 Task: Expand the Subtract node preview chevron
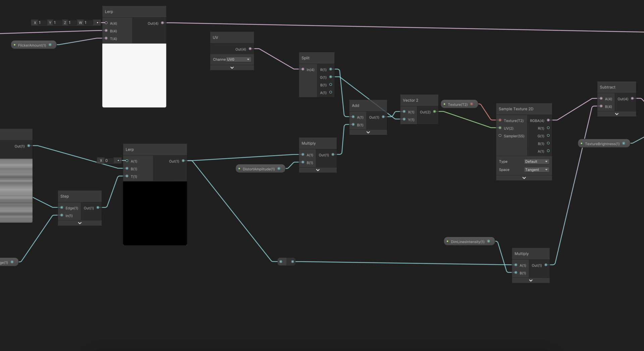pos(616,114)
